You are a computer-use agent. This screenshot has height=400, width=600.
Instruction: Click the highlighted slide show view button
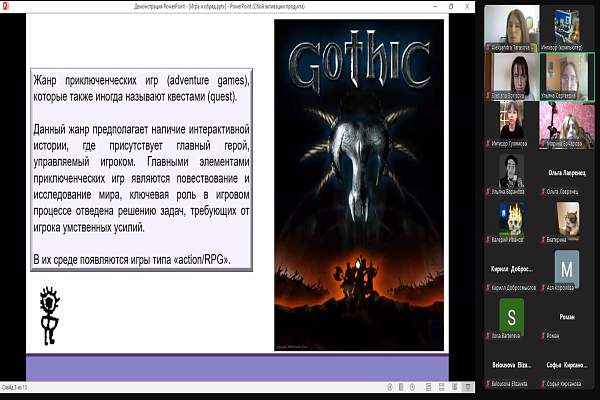pyautogui.click(x=468, y=387)
